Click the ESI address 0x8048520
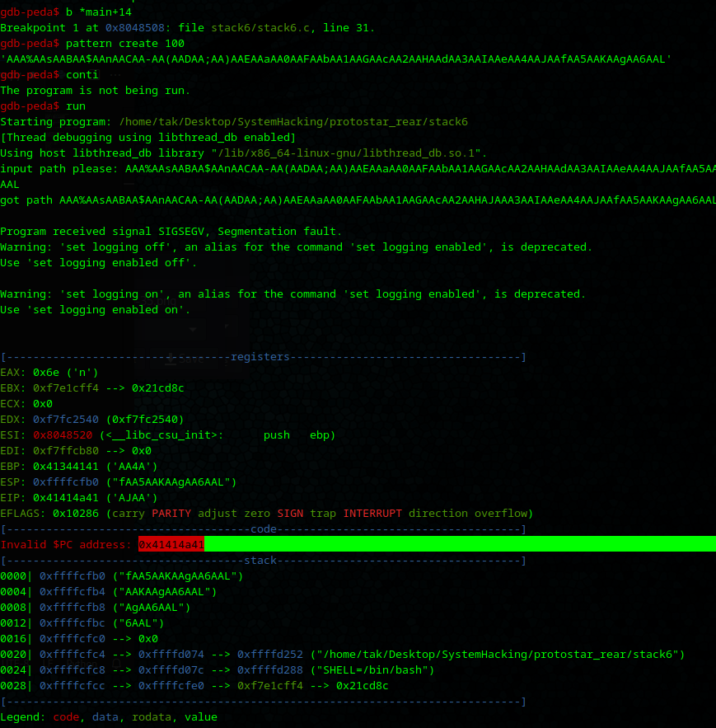Viewport: 716px width, 728px height. (x=63, y=435)
